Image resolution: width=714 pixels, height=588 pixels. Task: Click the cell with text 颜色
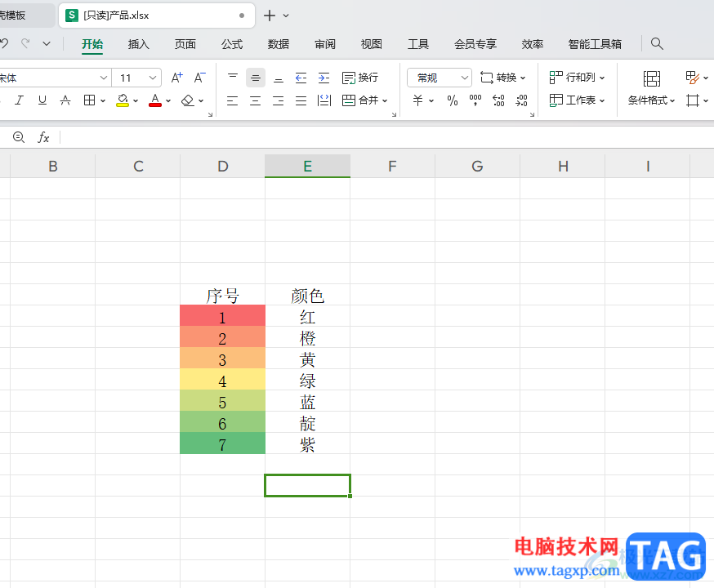[307, 296]
